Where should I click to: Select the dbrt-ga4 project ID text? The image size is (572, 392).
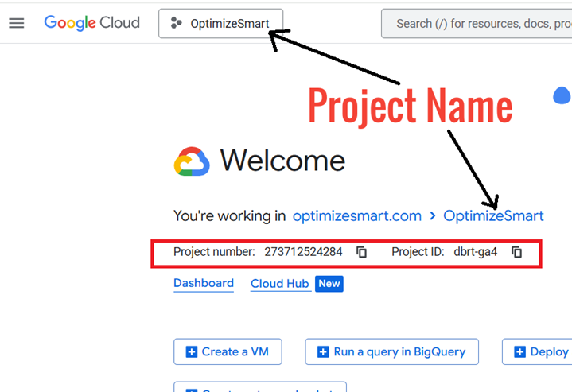(475, 252)
